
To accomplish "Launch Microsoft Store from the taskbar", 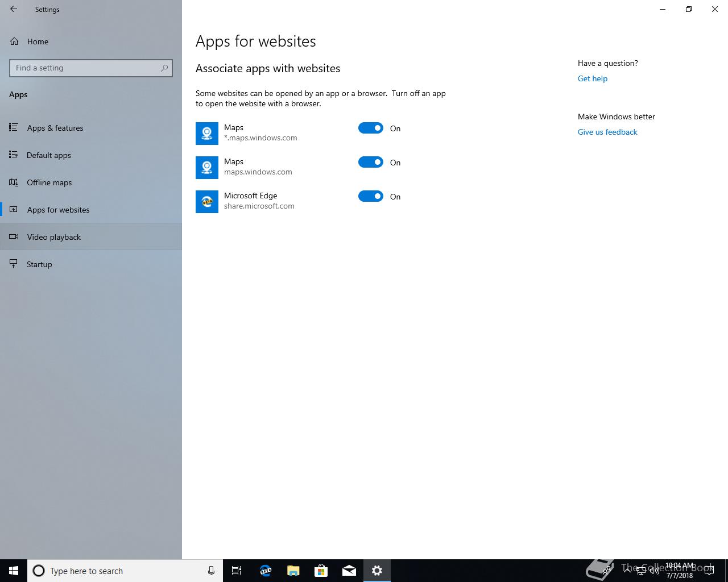I will 321,571.
